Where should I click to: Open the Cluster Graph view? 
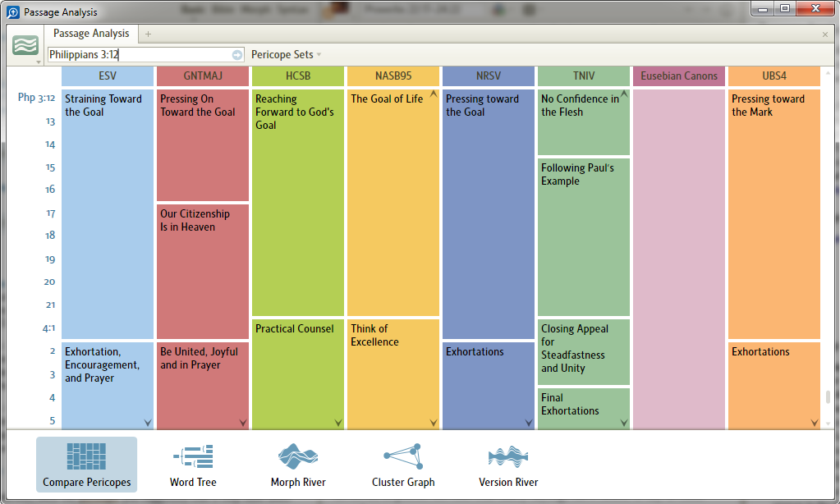[x=403, y=465]
